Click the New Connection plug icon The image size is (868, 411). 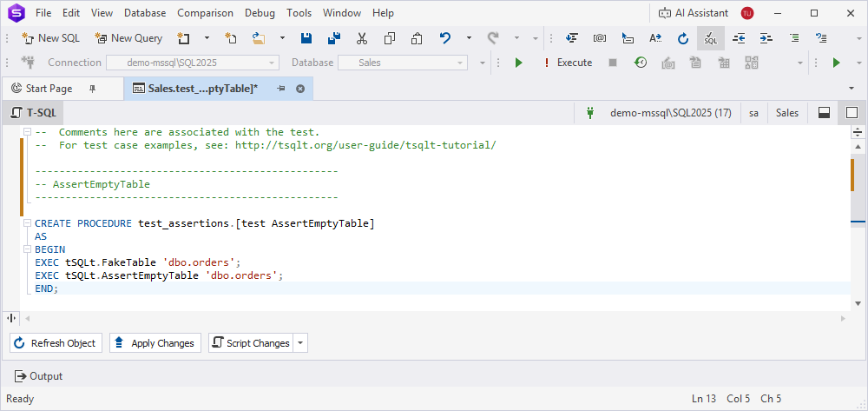(x=28, y=63)
